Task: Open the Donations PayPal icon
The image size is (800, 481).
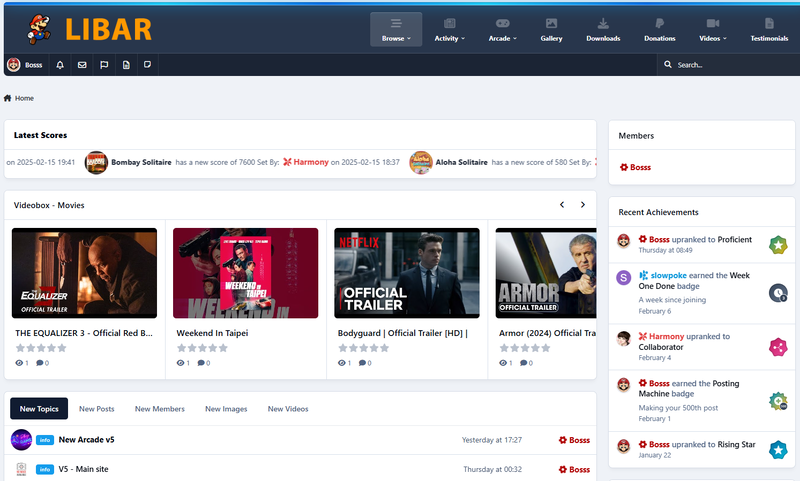Action: (659, 23)
